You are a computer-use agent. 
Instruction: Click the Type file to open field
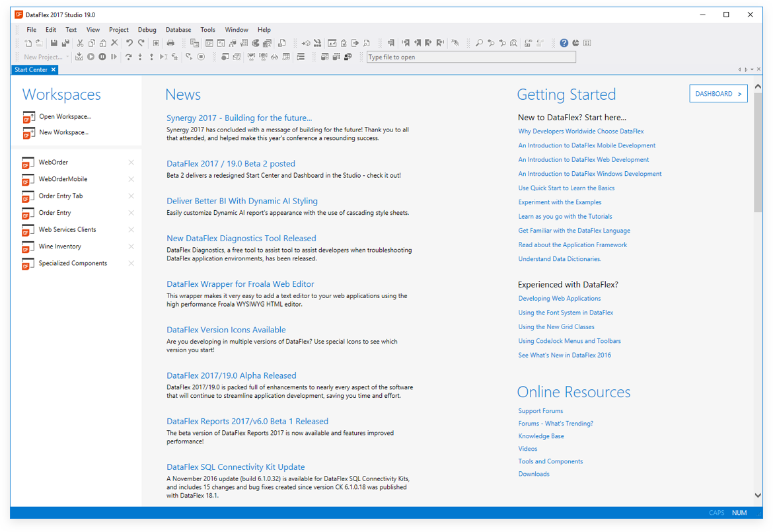point(471,57)
